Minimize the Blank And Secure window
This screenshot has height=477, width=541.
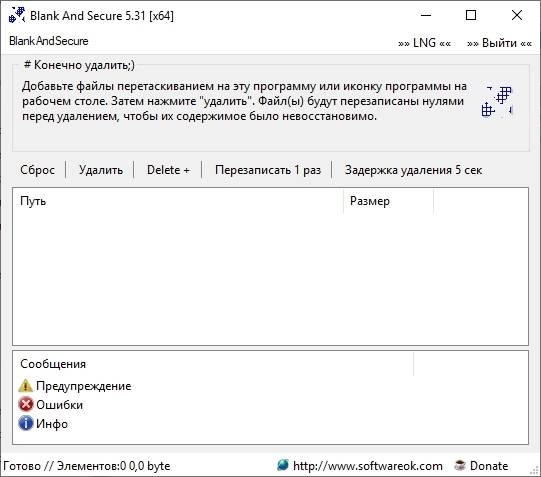[x=426, y=15]
